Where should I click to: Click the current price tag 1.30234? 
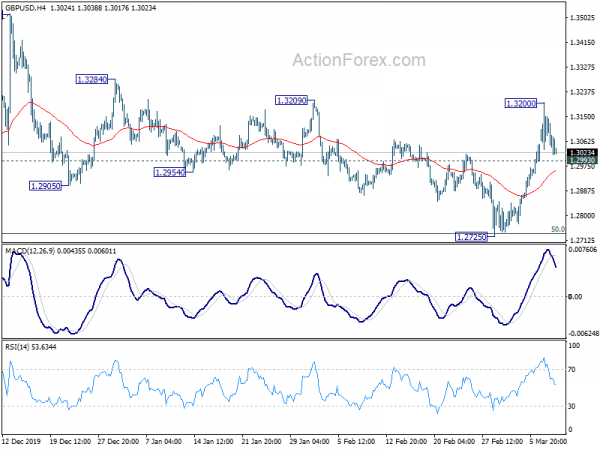tap(583, 153)
